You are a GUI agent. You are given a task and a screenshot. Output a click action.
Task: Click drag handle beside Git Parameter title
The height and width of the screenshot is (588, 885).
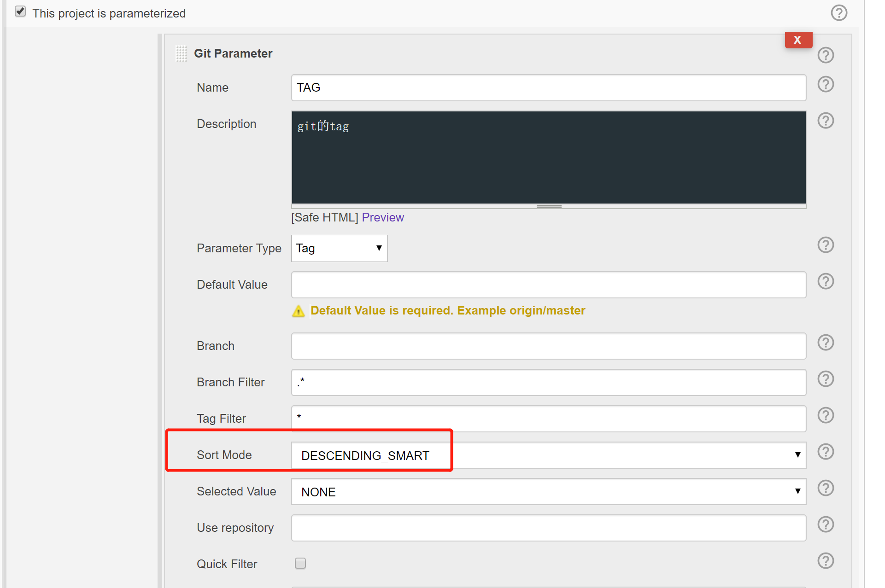tap(181, 54)
